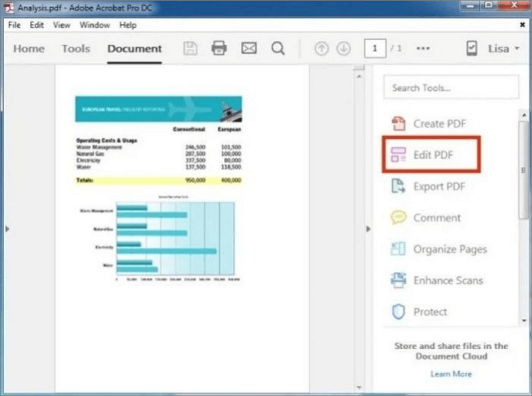Click the tools list scroll up arrow

pos(524,116)
